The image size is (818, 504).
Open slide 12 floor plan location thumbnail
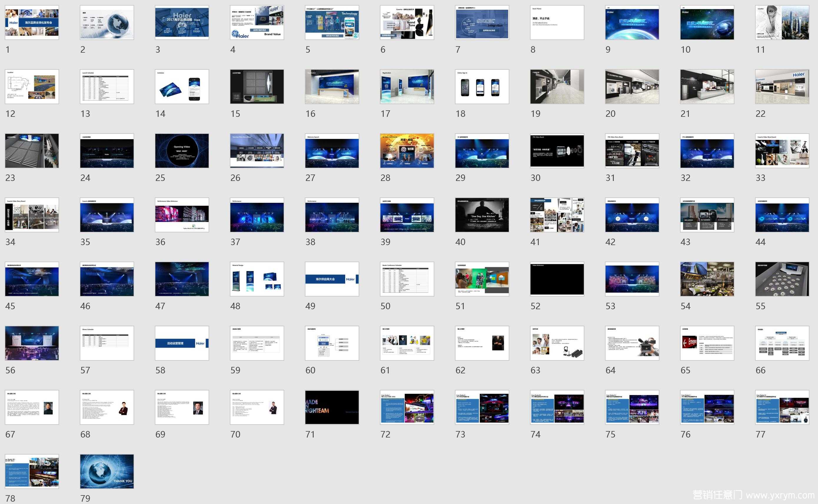click(x=32, y=87)
